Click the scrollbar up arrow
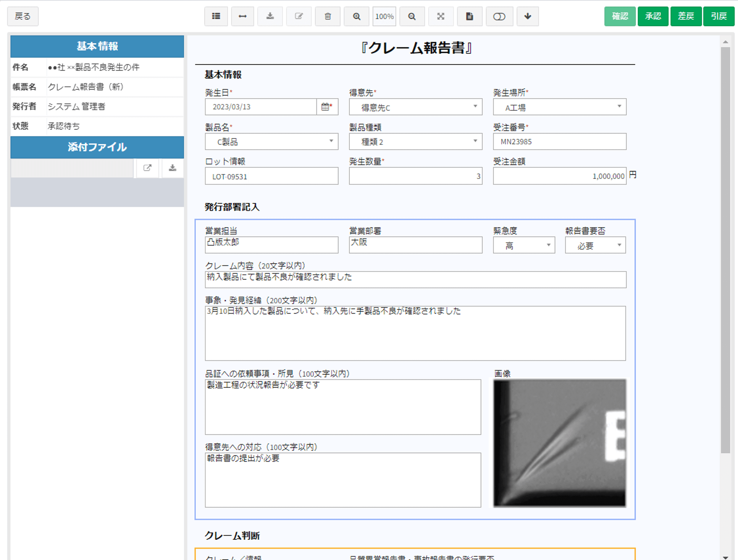Screen dimensions: 738x560 725,42
